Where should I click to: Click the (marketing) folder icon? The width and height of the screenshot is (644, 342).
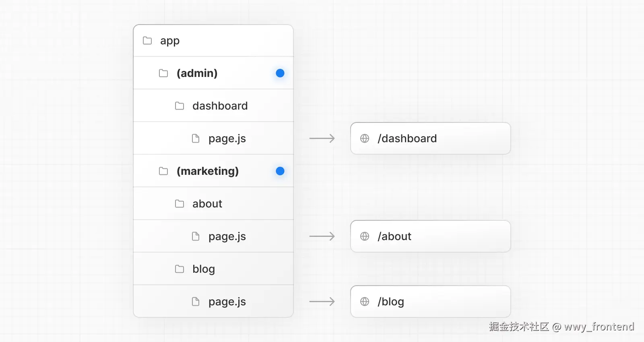pyautogui.click(x=163, y=171)
